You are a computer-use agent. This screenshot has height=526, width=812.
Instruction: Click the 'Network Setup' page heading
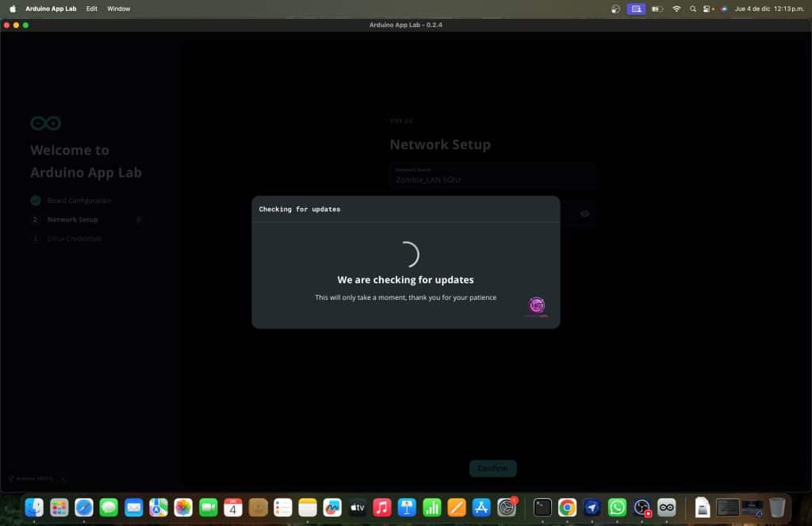coord(440,144)
